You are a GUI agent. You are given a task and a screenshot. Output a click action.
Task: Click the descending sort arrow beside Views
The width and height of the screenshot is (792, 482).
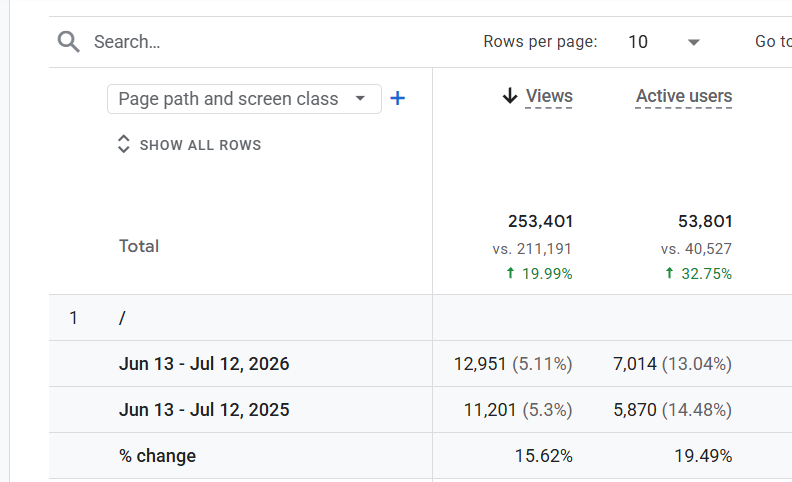tap(510, 95)
